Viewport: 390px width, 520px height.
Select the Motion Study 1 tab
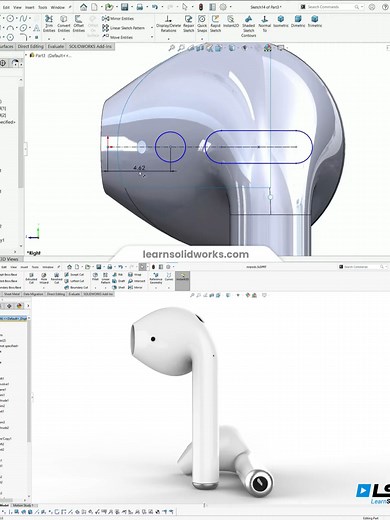pos(23,506)
